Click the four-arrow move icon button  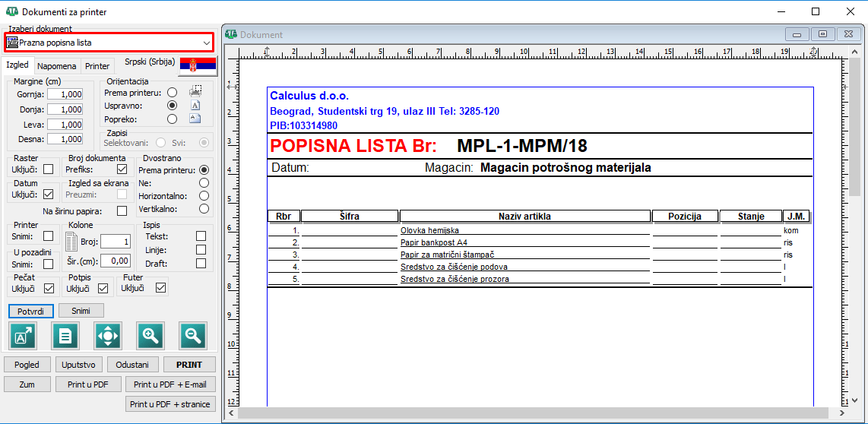pos(108,335)
